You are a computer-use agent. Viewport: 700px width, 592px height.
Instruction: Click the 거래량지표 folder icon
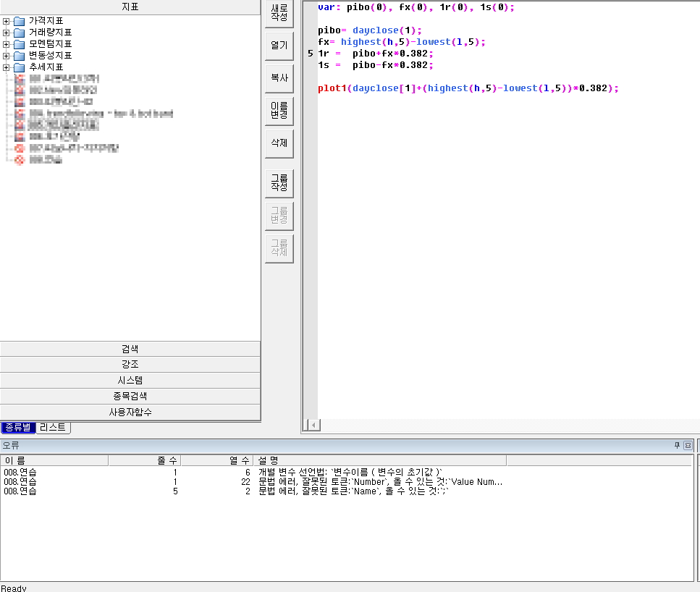pyautogui.click(x=20, y=33)
